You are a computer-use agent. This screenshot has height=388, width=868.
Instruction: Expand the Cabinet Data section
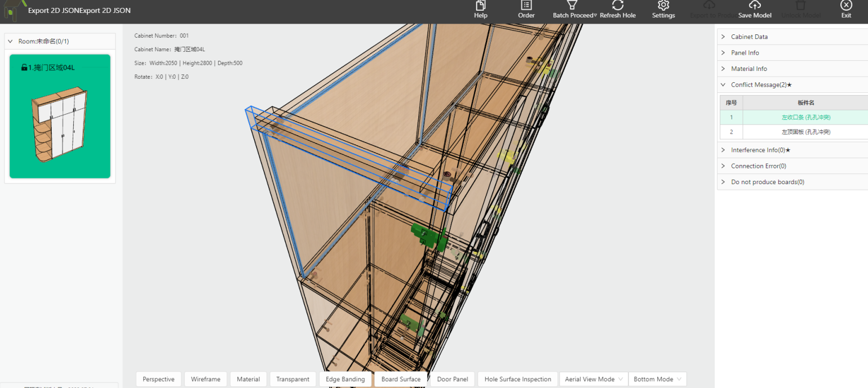749,37
